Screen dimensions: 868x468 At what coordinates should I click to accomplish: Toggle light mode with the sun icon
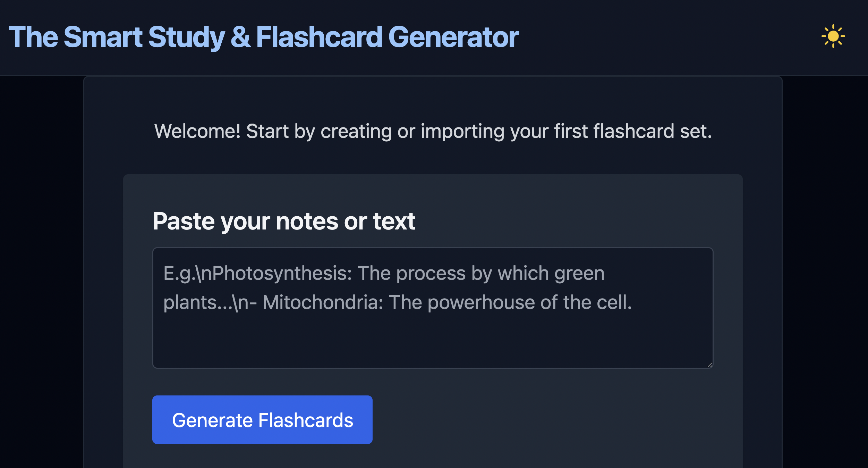coord(833,36)
